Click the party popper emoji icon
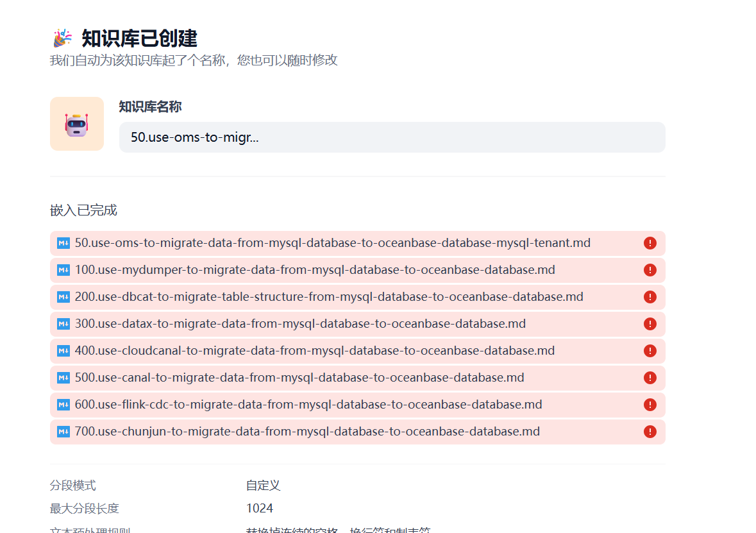The height and width of the screenshot is (533, 756). click(x=62, y=38)
